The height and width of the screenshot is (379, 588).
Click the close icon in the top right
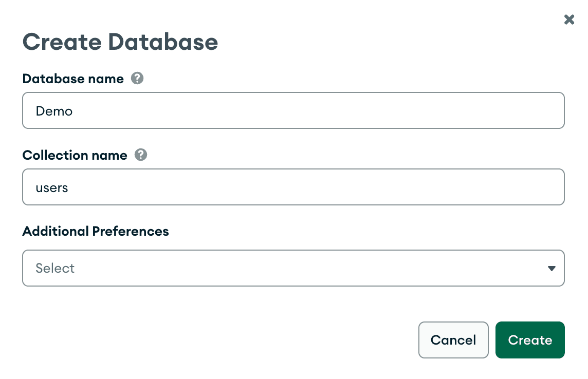[x=569, y=19]
